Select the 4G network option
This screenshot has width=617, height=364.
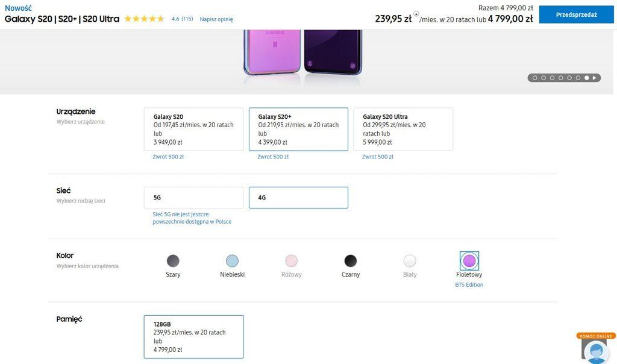pos(298,198)
